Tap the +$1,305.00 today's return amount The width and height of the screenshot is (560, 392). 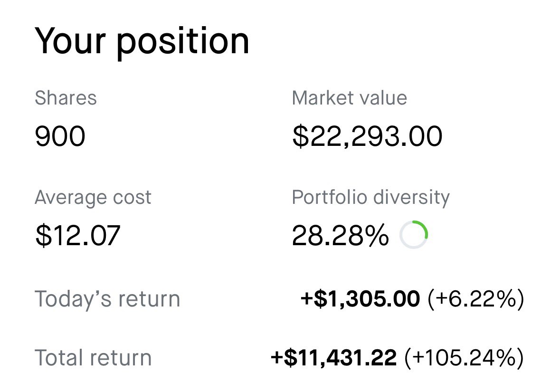coord(360,299)
